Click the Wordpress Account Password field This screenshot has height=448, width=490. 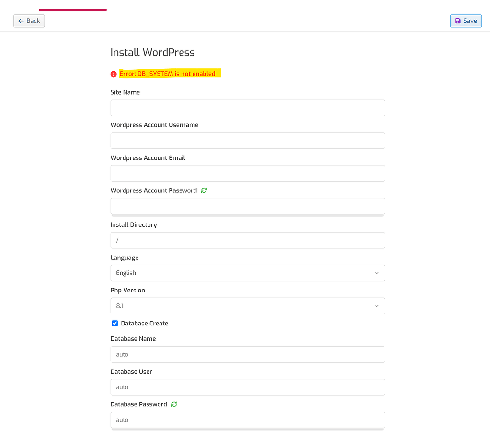[247, 206]
